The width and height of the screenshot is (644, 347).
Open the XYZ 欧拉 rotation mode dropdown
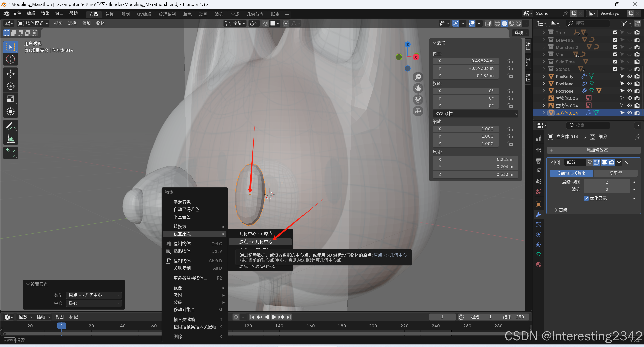(475, 114)
